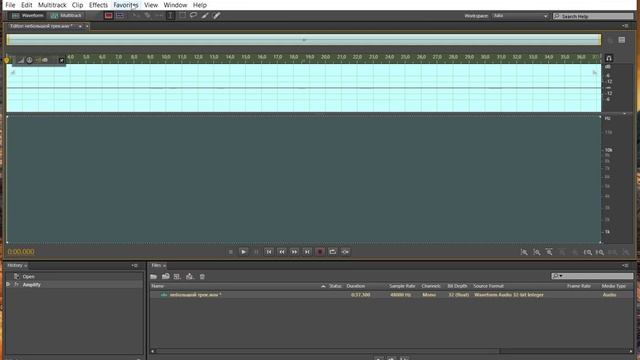This screenshot has width=640, height=360.
Task: Open the Editor panel options menu
Action: 625,26
